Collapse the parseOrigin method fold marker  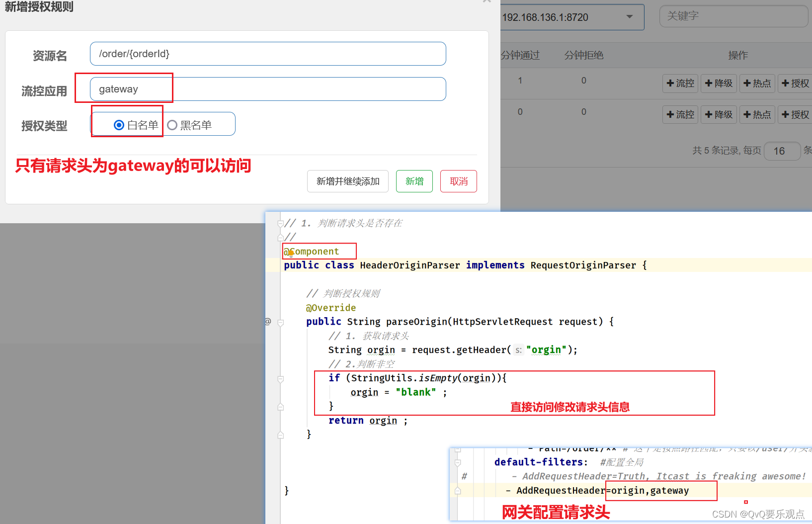tap(280, 323)
